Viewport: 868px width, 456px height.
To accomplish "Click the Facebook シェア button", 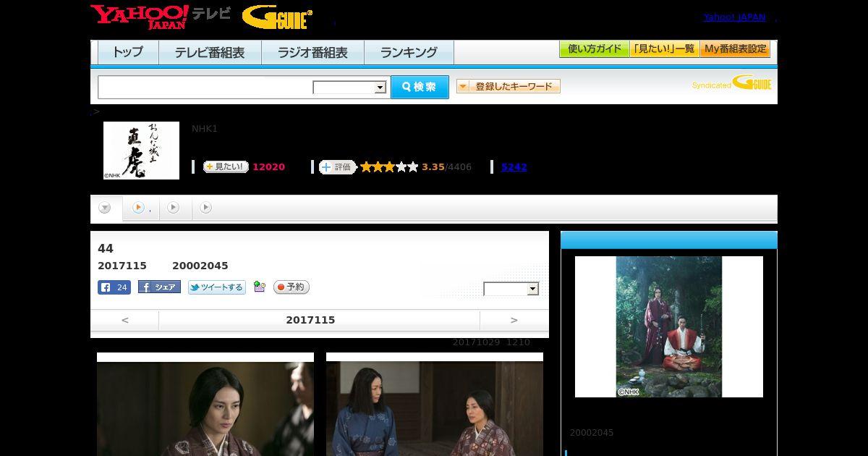I will pos(159,287).
